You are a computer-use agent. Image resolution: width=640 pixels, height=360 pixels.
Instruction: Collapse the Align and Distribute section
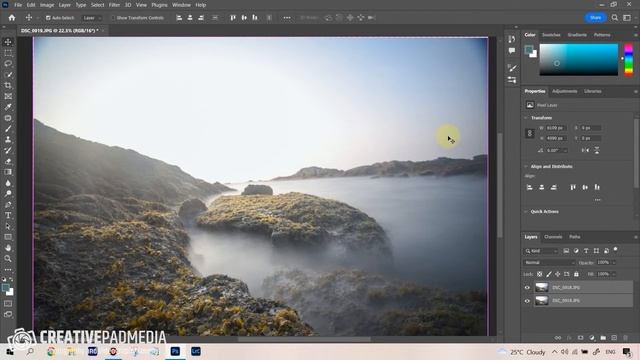click(x=526, y=167)
